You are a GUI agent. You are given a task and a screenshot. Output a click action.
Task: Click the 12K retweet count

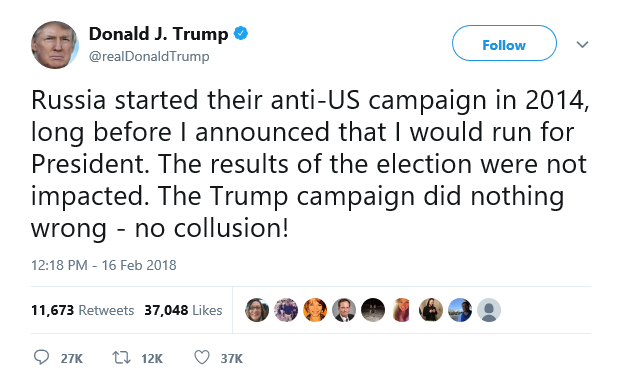tap(152, 358)
